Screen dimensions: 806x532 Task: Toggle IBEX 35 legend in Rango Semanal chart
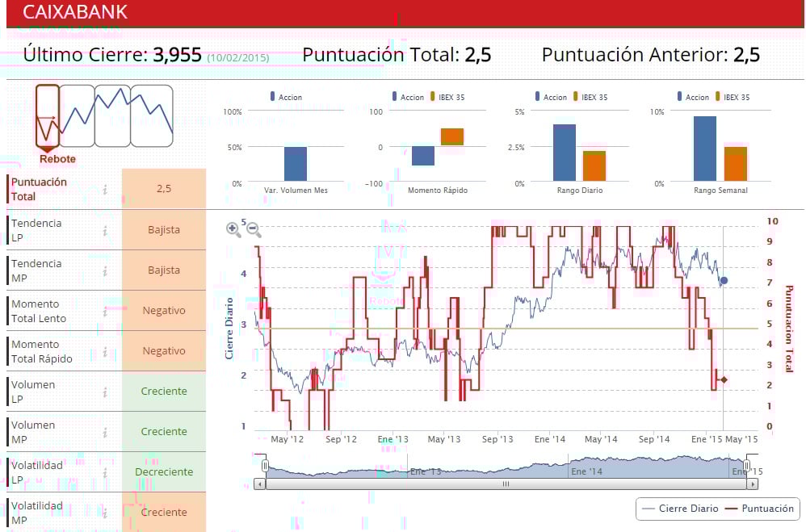coord(733,97)
